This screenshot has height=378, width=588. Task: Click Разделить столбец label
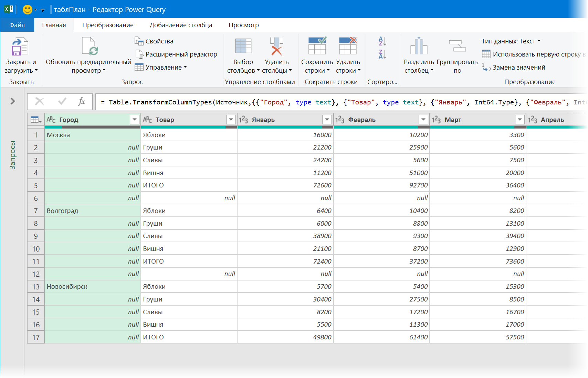coord(419,66)
